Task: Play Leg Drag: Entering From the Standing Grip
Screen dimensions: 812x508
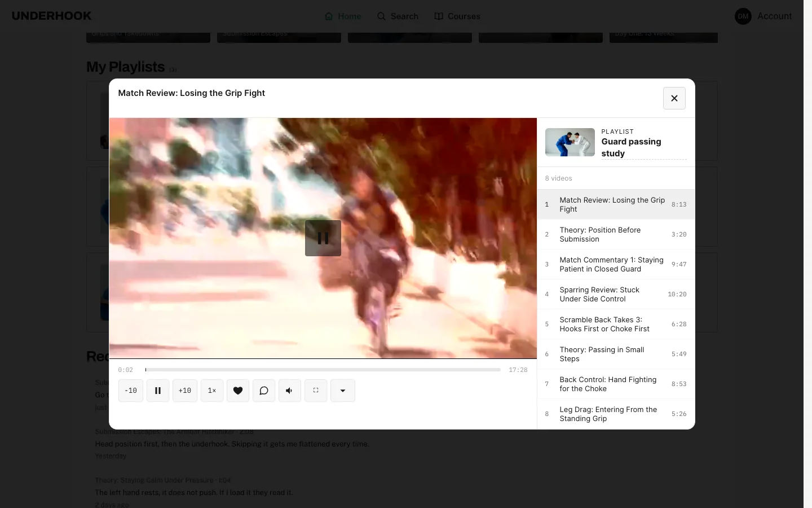Action: pos(616,414)
